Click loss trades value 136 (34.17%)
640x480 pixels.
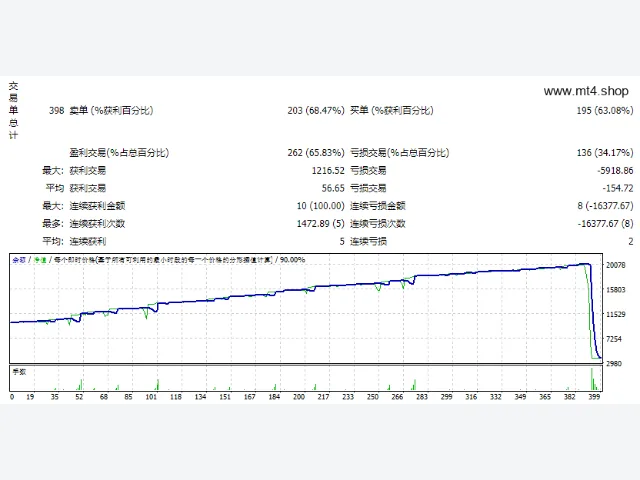click(605, 153)
